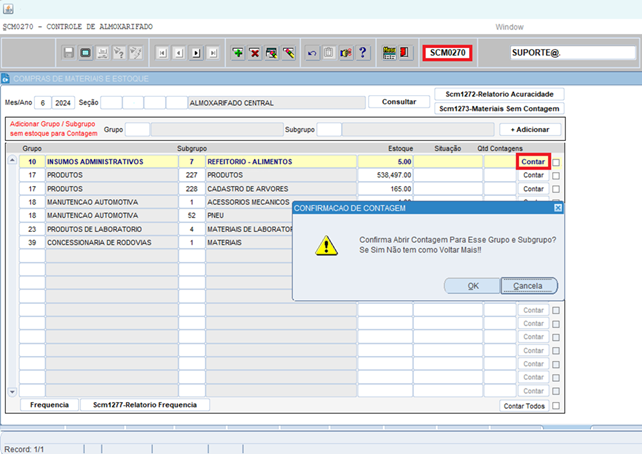Click the Compras de Materiais header icon
Image resolution: width=642 pixels, height=454 pixels.
pos(5,79)
